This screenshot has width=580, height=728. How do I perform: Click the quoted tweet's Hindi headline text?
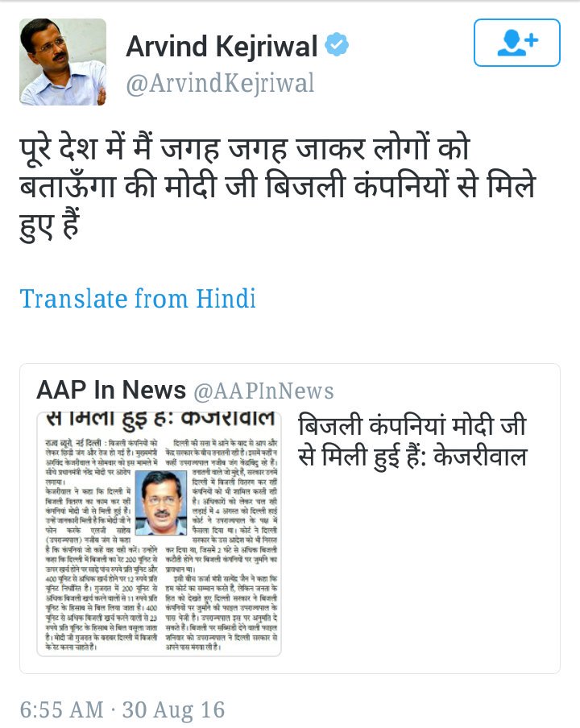point(412,441)
